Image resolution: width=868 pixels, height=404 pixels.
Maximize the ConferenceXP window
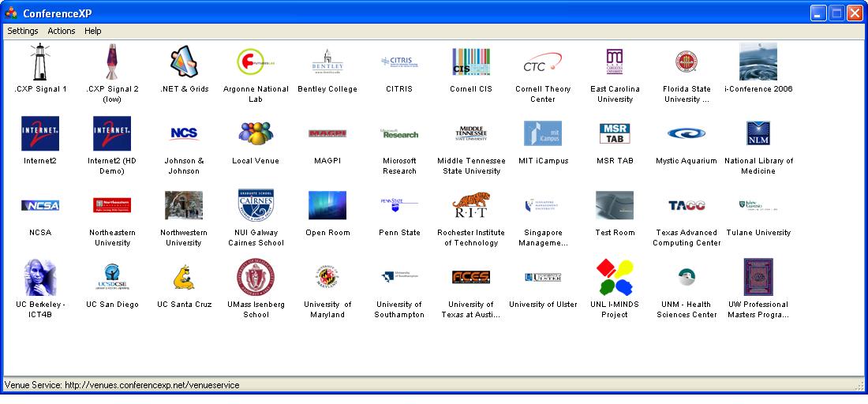click(836, 13)
